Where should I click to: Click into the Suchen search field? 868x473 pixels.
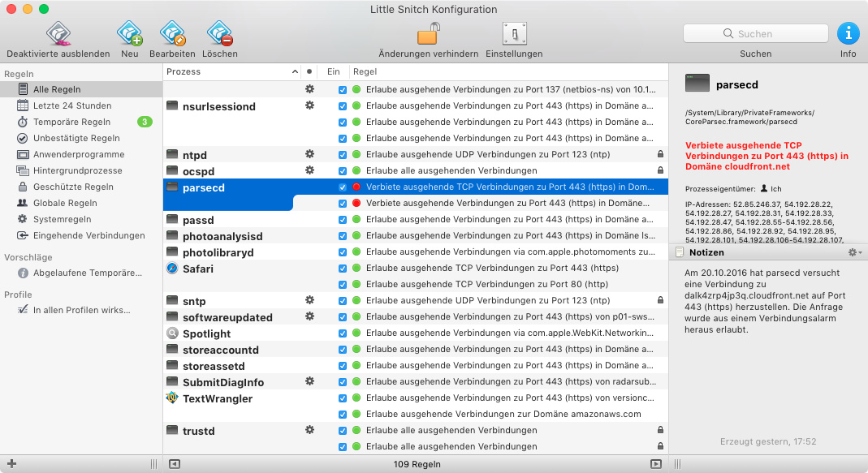(x=755, y=34)
